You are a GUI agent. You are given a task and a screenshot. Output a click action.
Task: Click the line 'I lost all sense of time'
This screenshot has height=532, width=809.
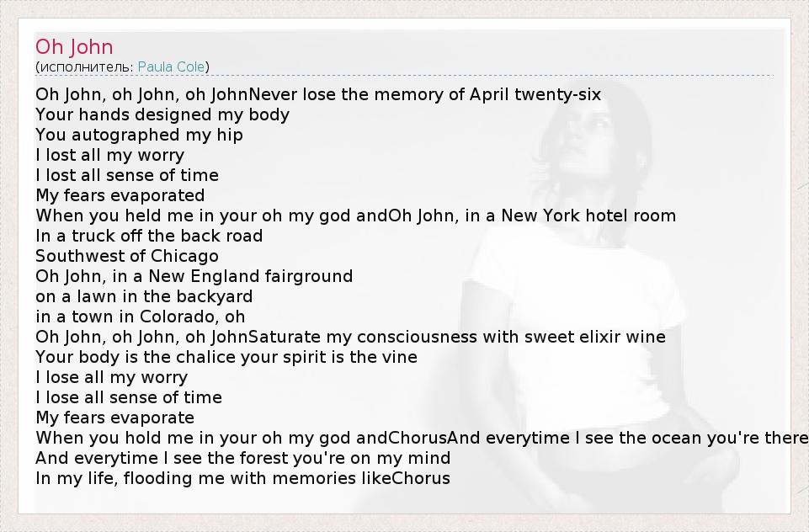127,175
